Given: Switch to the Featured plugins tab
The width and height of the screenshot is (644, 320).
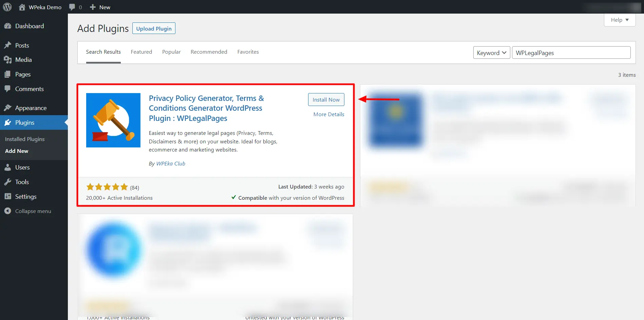Looking at the screenshot, I should click(x=141, y=52).
